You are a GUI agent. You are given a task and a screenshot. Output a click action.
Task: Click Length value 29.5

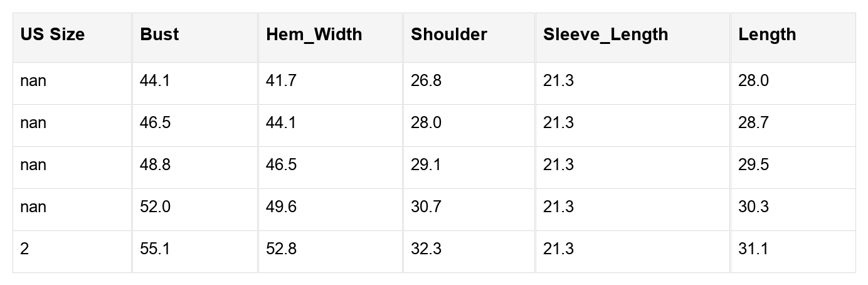pos(753,165)
